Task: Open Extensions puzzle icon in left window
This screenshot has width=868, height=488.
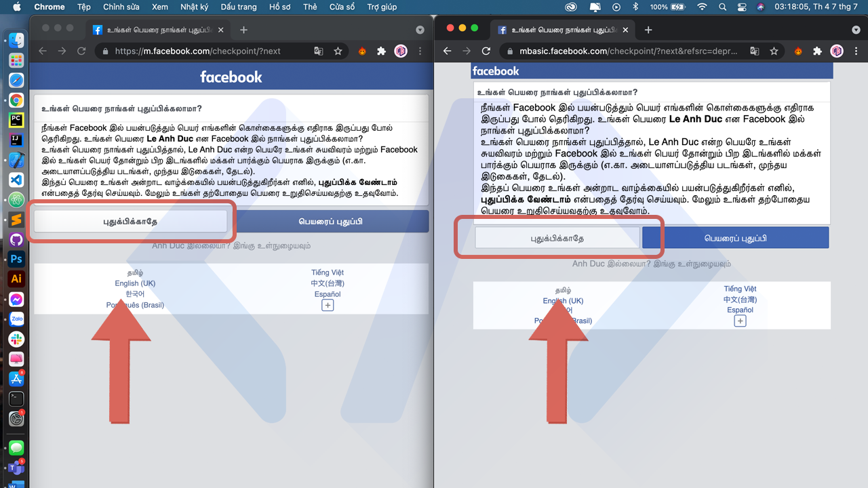Action: (381, 51)
